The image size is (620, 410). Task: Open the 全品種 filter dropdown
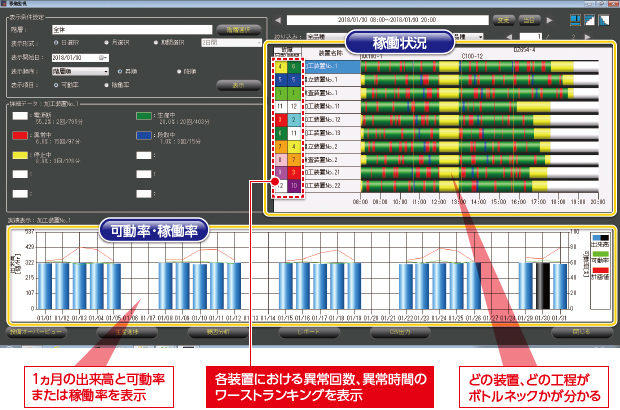(x=325, y=37)
